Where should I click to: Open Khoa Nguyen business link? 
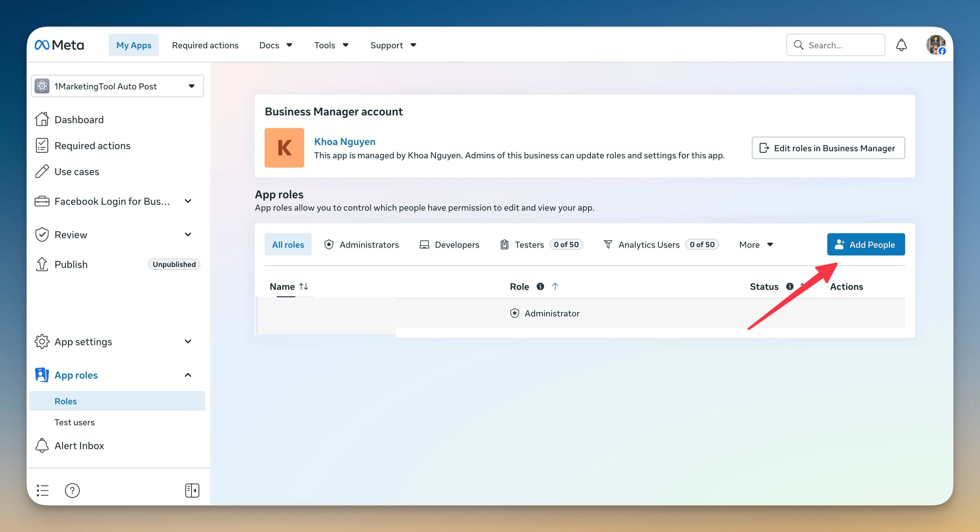click(x=345, y=142)
